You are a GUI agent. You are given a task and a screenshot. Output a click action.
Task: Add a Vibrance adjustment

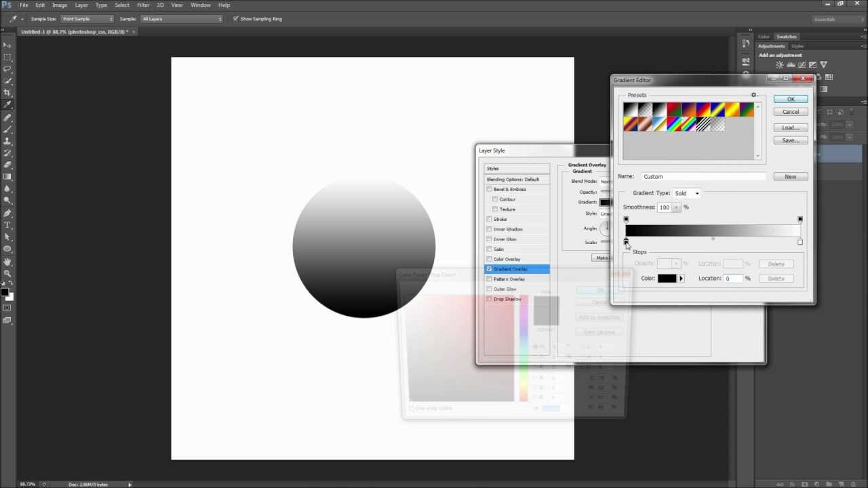click(x=824, y=65)
